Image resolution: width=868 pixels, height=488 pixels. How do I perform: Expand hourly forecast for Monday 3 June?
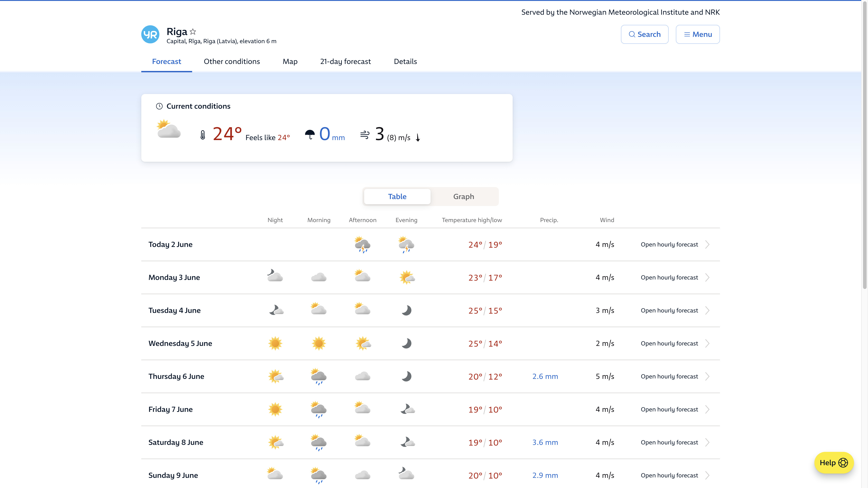click(669, 277)
